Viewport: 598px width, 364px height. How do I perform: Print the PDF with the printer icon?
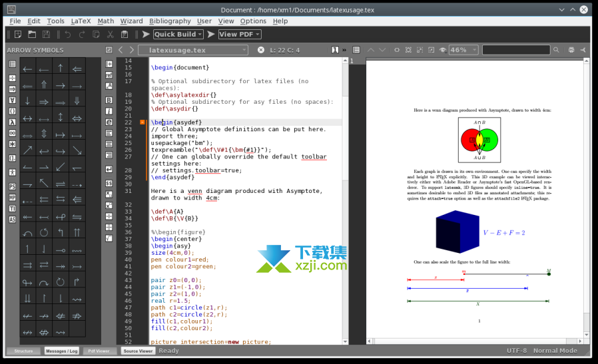(x=571, y=50)
